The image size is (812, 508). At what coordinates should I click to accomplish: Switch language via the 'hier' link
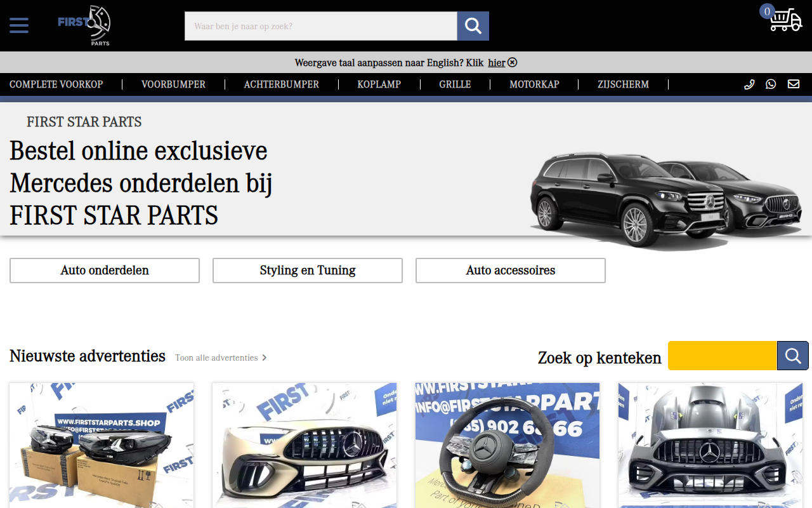(497, 63)
